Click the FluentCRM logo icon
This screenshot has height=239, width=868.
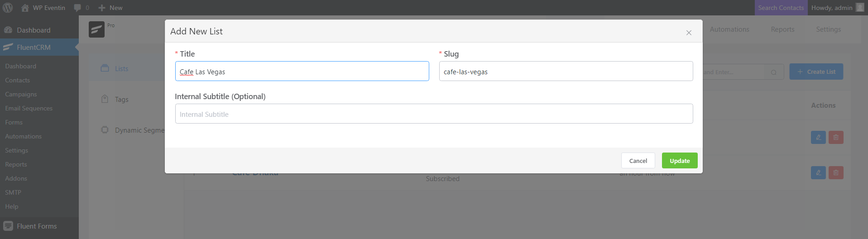(x=96, y=29)
